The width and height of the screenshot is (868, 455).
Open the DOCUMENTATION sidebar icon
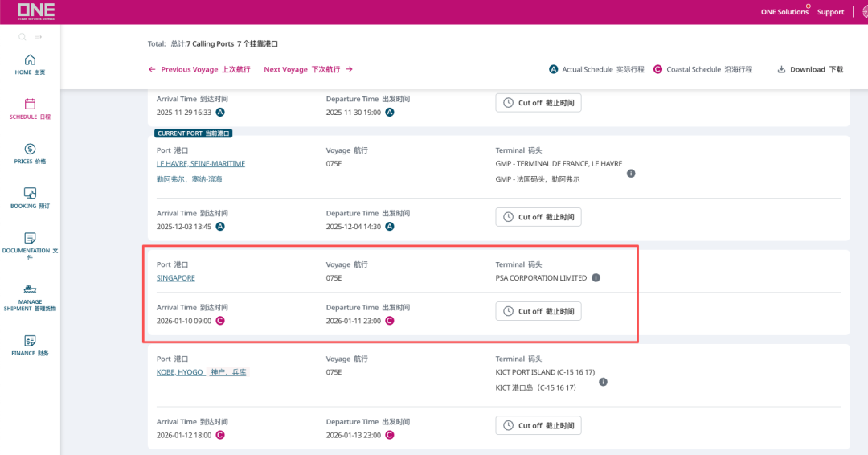(x=30, y=239)
